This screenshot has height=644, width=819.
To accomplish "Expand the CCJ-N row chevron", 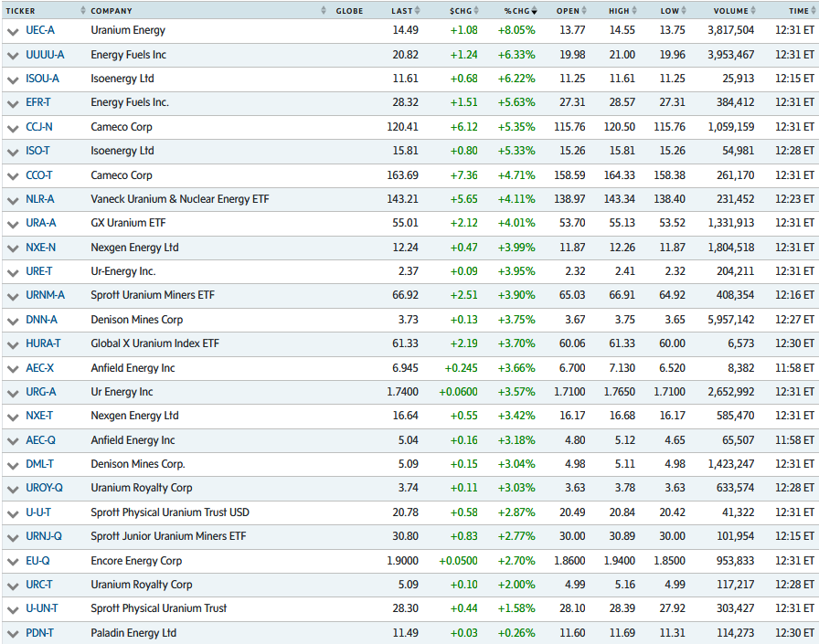I will 13,128.
